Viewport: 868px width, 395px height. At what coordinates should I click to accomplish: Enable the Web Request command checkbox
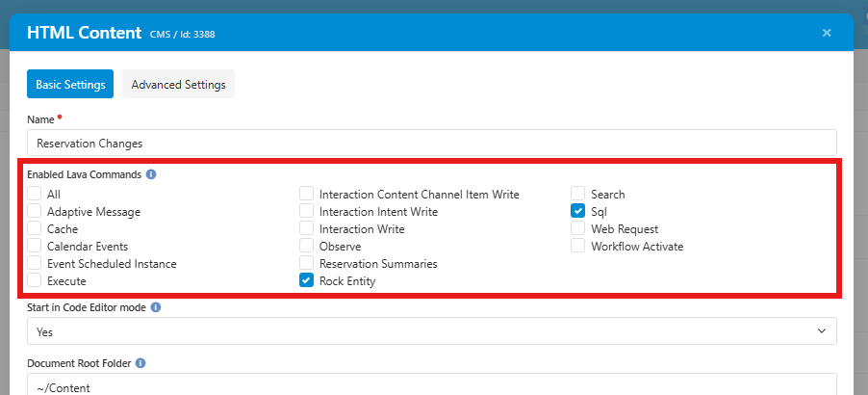point(577,228)
